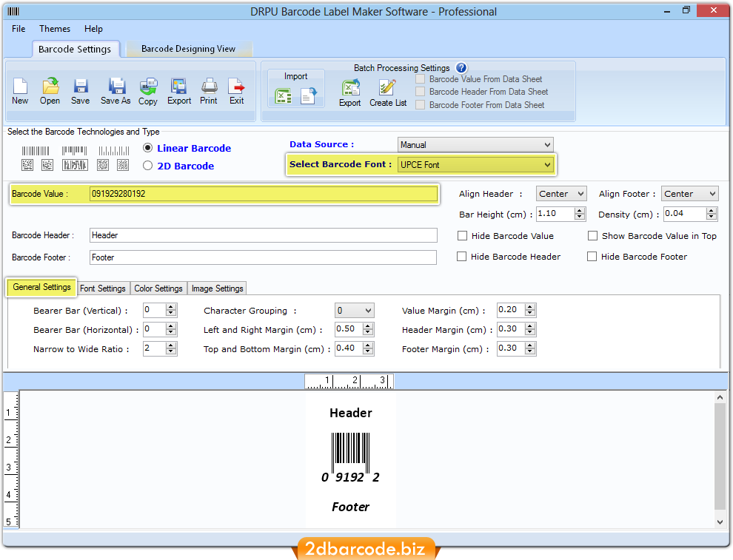Decrease Footer Margin value

(x=529, y=351)
